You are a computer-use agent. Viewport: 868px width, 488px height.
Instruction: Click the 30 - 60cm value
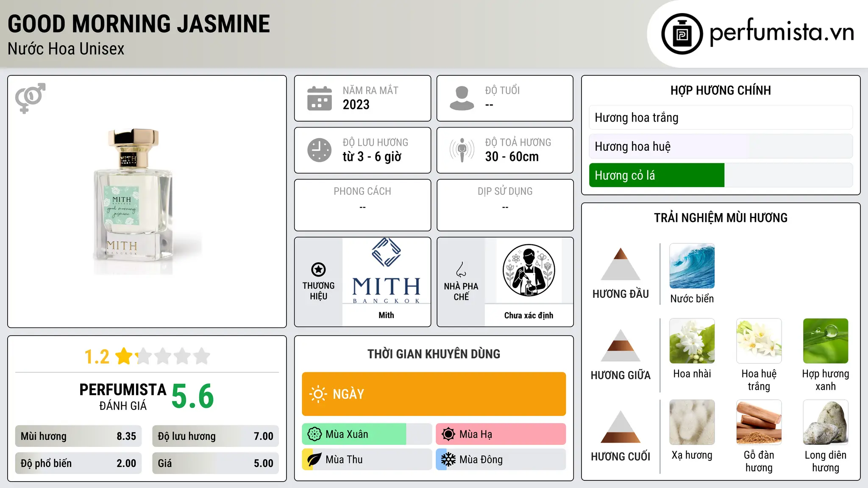point(512,157)
